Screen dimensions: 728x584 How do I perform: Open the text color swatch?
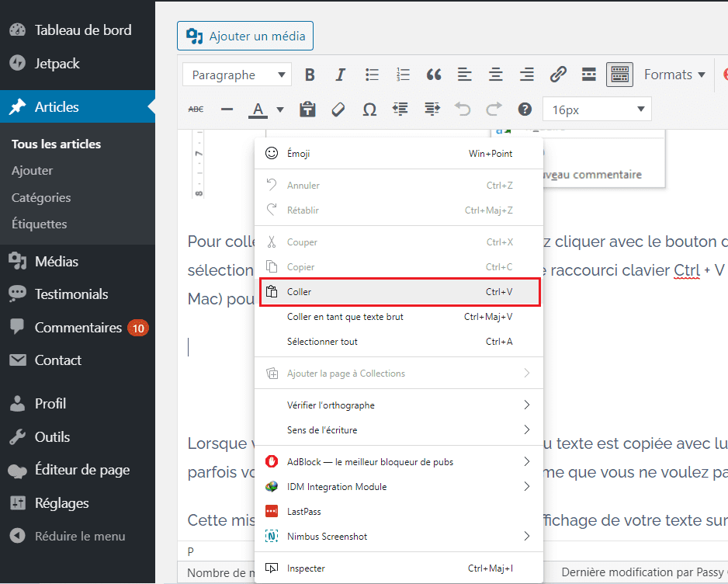pyautogui.click(x=257, y=109)
